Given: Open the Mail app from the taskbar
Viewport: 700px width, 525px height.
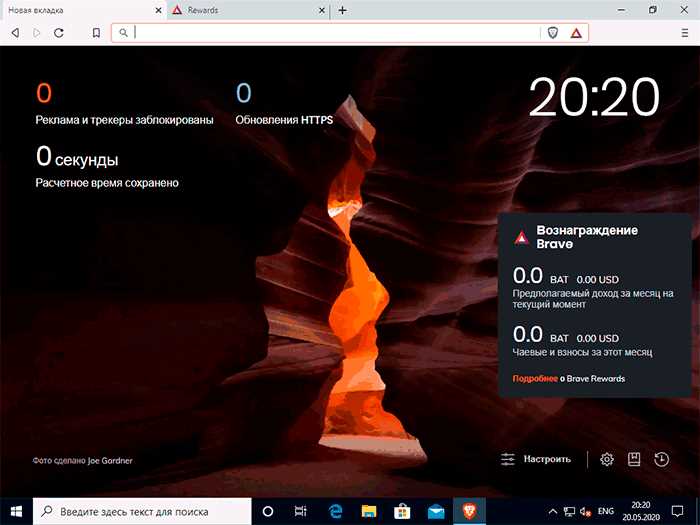Looking at the screenshot, I should (x=436, y=512).
